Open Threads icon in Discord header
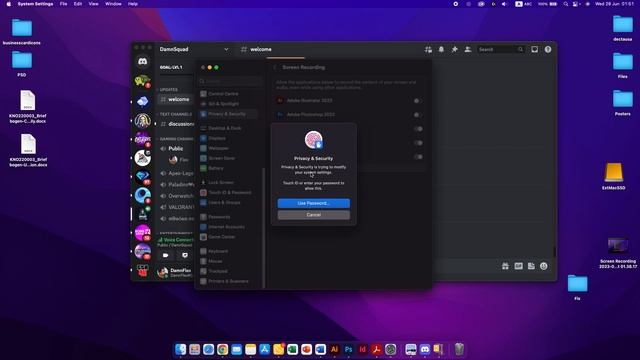Image resolution: width=640 pixels, height=360 pixels. tap(428, 49)
